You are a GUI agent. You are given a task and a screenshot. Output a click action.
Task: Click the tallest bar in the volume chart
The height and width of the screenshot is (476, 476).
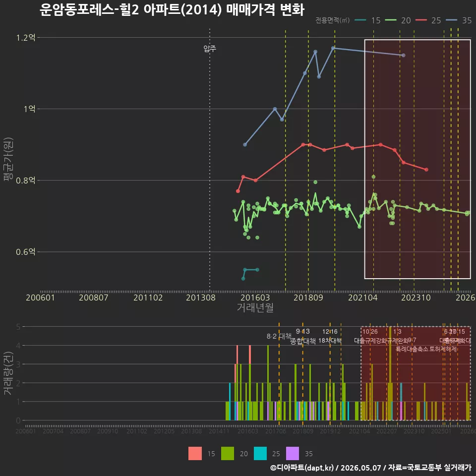(390, 373)
